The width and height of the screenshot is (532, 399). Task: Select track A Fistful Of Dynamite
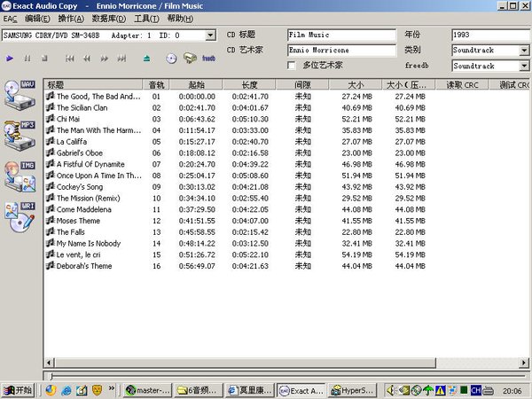90,164
